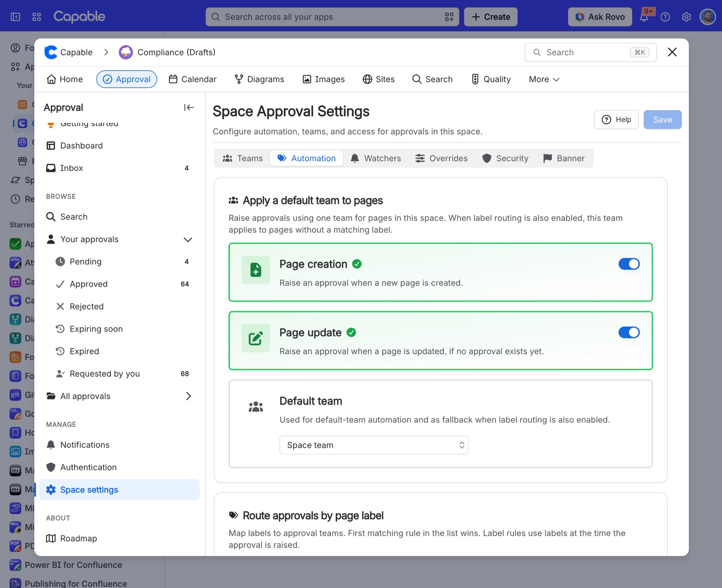This screenshot has height=588, width=722.
Task: Open Search under Browse section
Action: (x=119, y=217)
